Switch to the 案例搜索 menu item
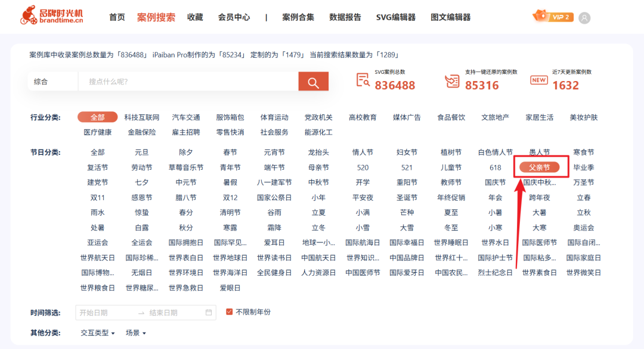The width and height of the screenshot is (644, 349). pyautogui.click(x=155, y=17)
